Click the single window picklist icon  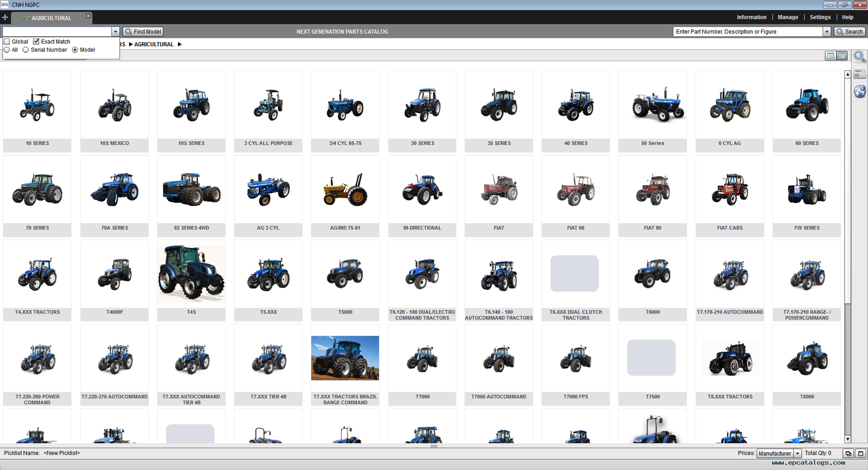coord(861,453)
